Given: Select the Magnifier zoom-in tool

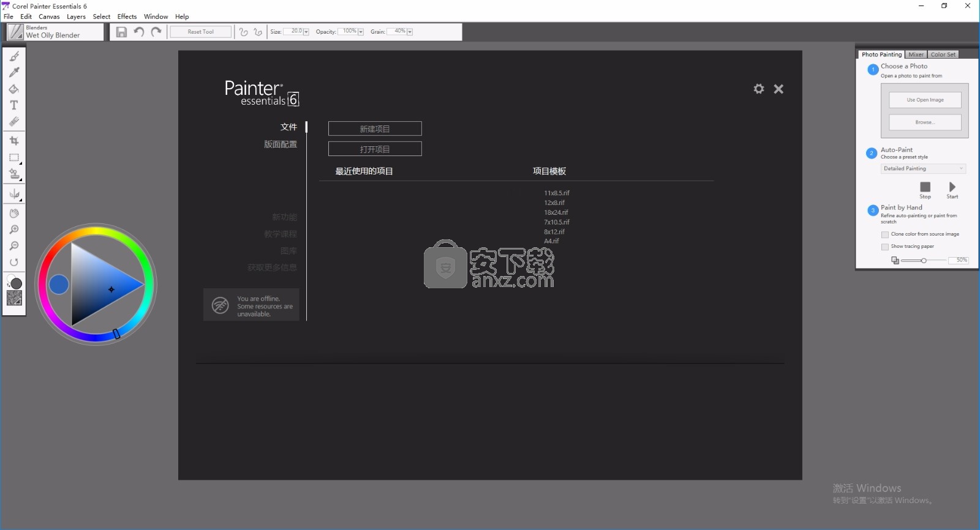Looking at the screenshot, I should pyautogui.click(x=14, y=230).
